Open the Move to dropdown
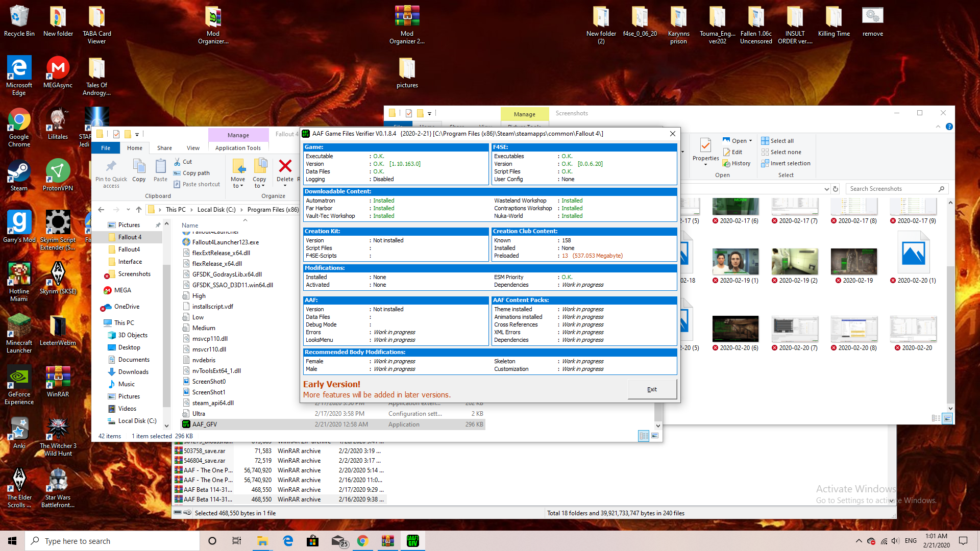Image resolution: width=980 pixels, height=551 pixels. (x=238, y=183)
